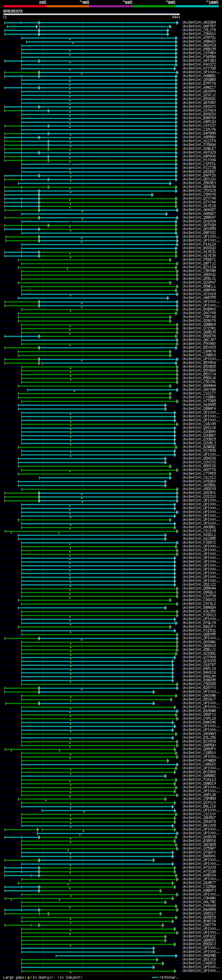Select UniRef100_P14126 row label

pos(199,245)
